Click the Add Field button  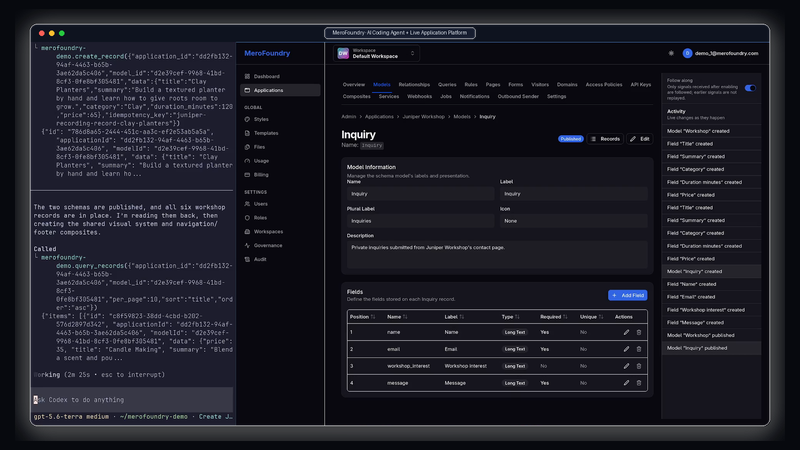628,295
